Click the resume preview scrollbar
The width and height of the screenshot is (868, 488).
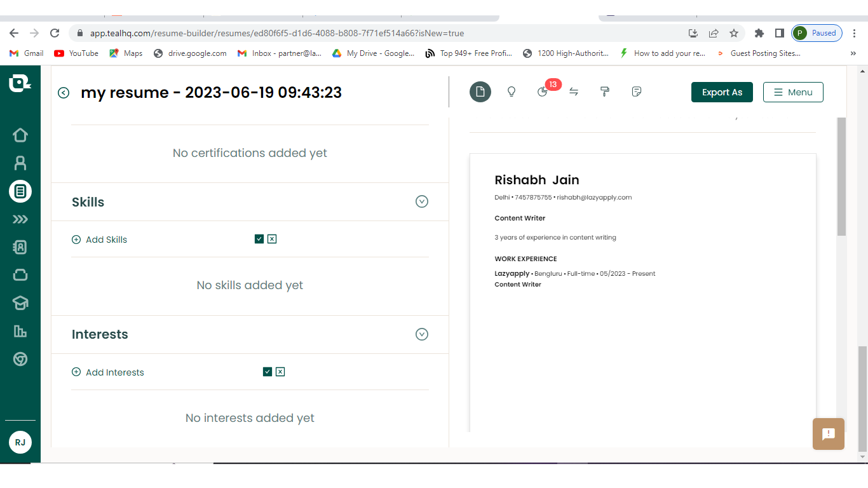[841, 177]
